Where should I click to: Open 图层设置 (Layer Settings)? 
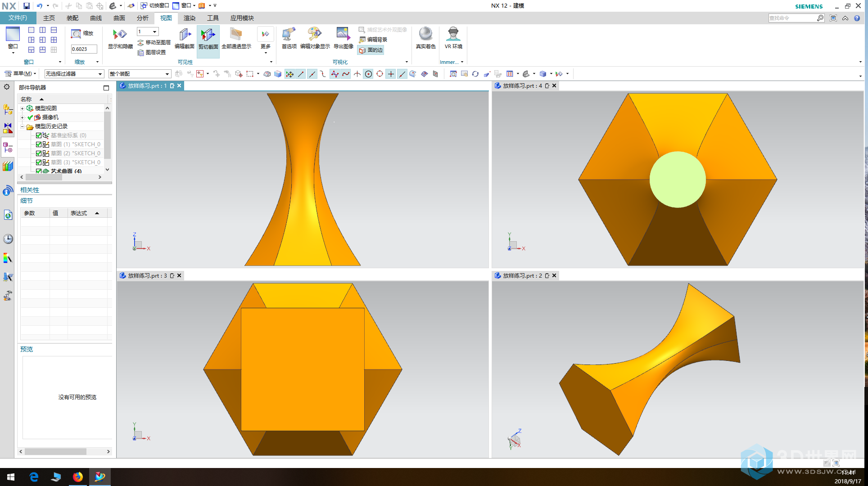coord(152,52)
